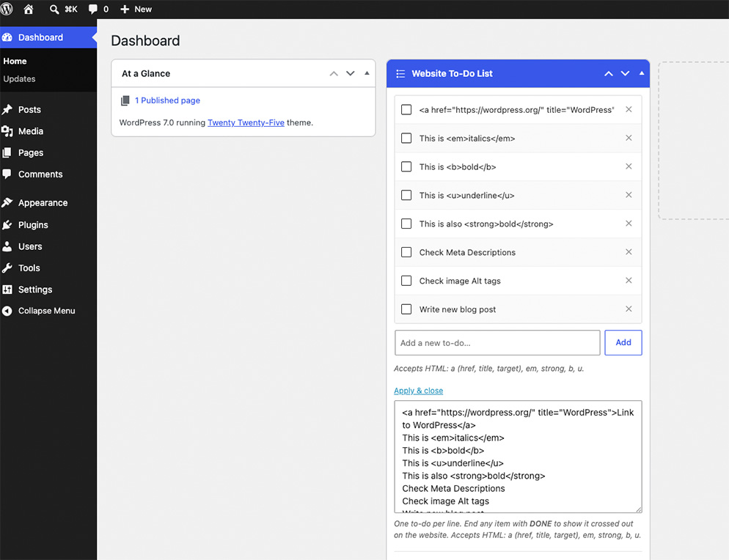Screen dimensions: 729x560
Task: Mark 'Write new blog post' as done
Action: point(406,309)
